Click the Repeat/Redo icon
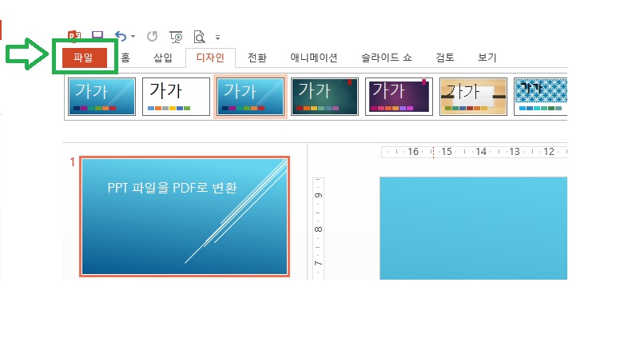The image size is (644, 338). [153, 37]
